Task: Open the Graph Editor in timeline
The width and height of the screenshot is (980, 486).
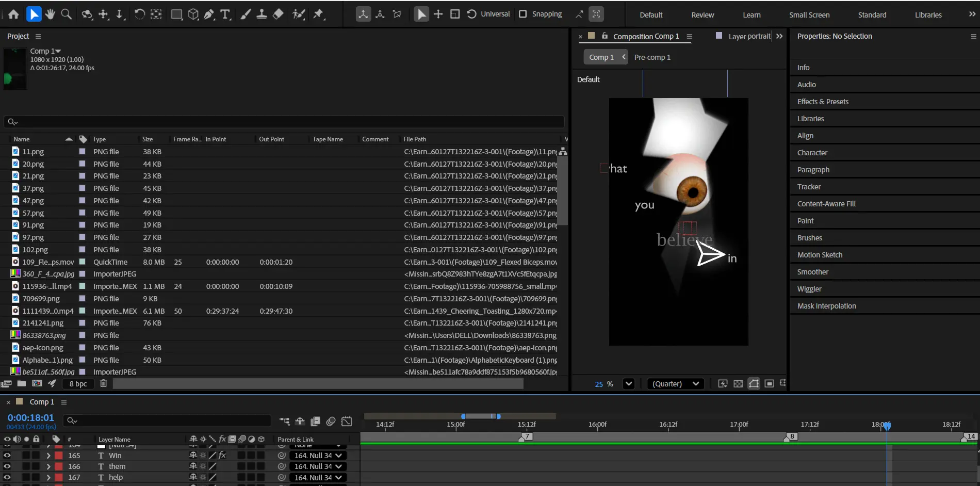Action: [347, 422]
